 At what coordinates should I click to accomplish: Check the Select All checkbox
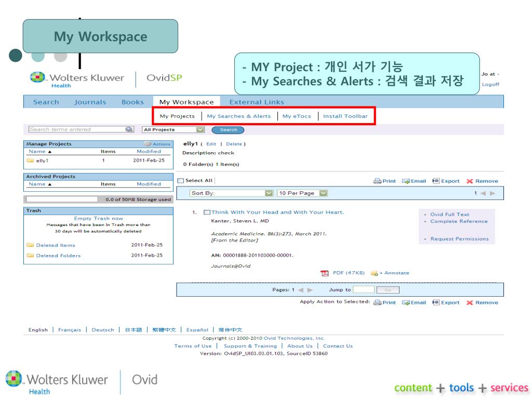[x=181, y=181]
